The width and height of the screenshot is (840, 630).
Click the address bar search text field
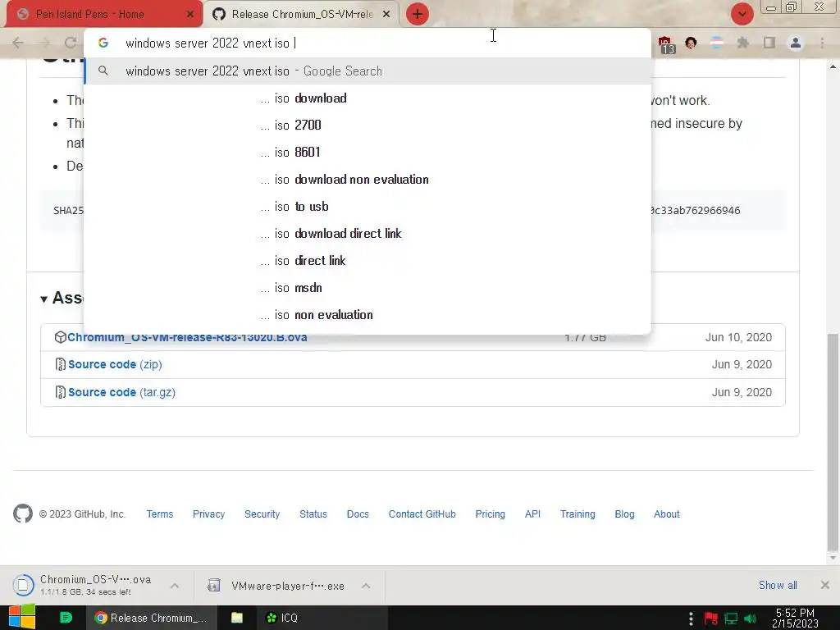(367, 43)
